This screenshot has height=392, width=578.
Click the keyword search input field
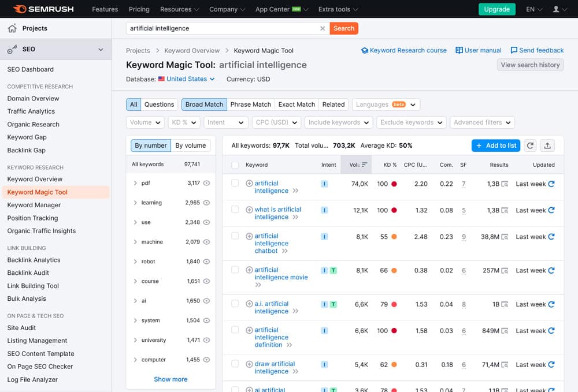click(x=223, y=28)
